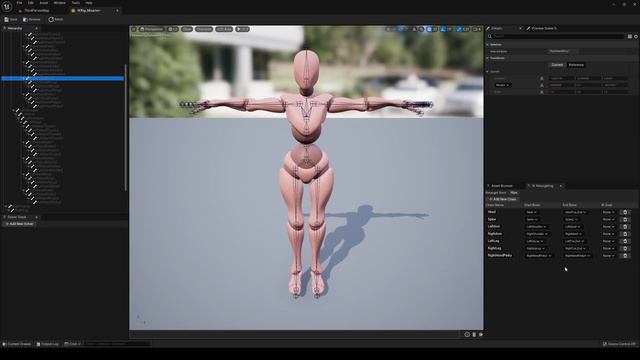Switch transform view to Reference
The image size is (640, 360).
click(576, 65)
